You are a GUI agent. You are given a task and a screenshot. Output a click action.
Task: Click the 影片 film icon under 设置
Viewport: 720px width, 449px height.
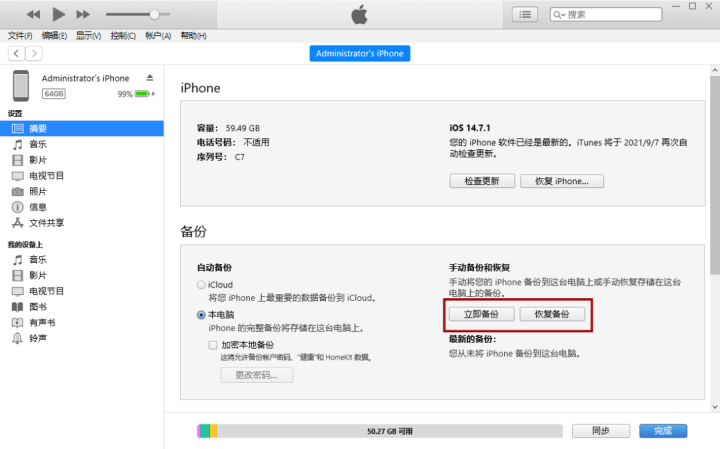coord(17,160)
